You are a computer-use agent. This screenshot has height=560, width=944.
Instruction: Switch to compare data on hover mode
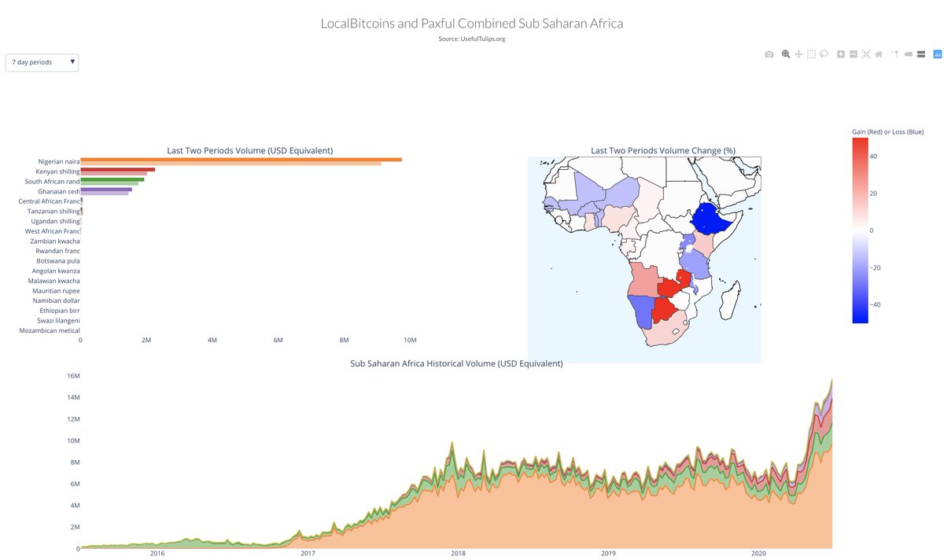[921, 53]
